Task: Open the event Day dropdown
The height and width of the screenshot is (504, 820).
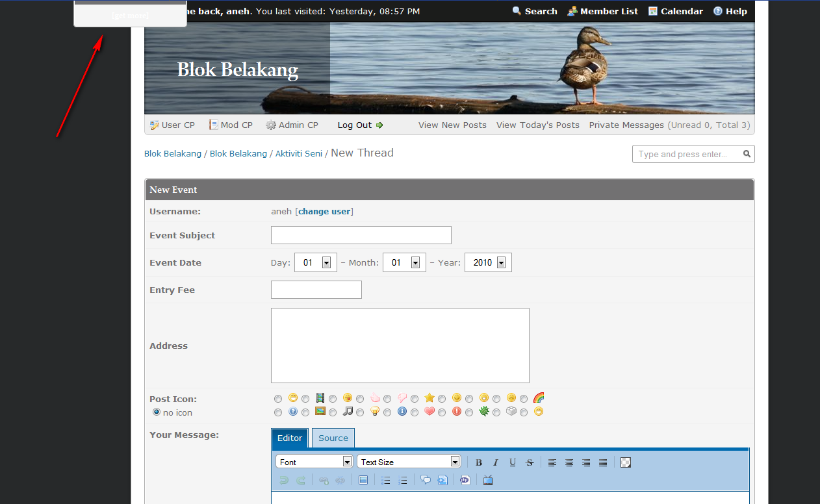Action: click(x=326, y=263)
